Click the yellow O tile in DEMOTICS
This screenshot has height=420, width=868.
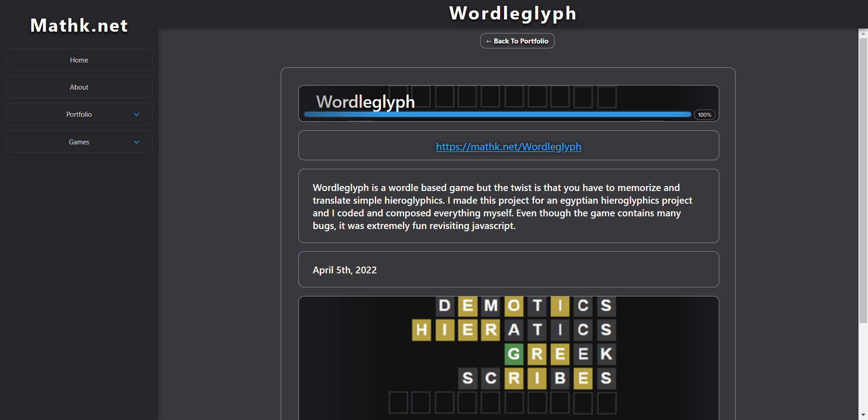[514, 306]
